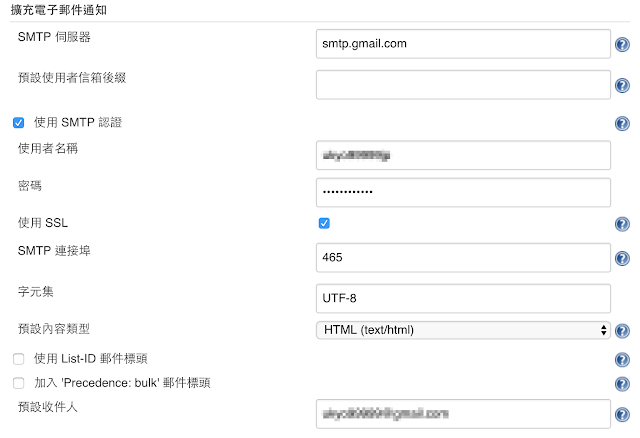Select the 密碼 password field
This screenshot has height=438, width=640.
pos(463,192)
